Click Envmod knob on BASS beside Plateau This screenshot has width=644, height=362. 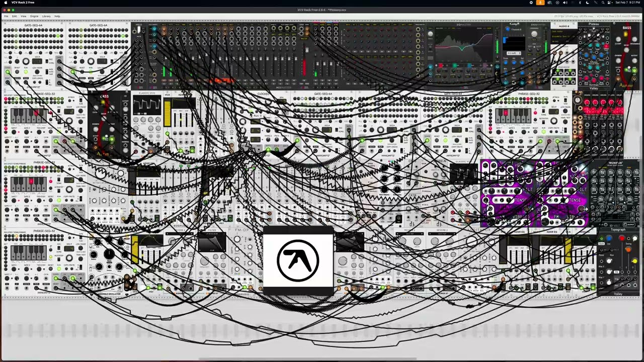618,61
